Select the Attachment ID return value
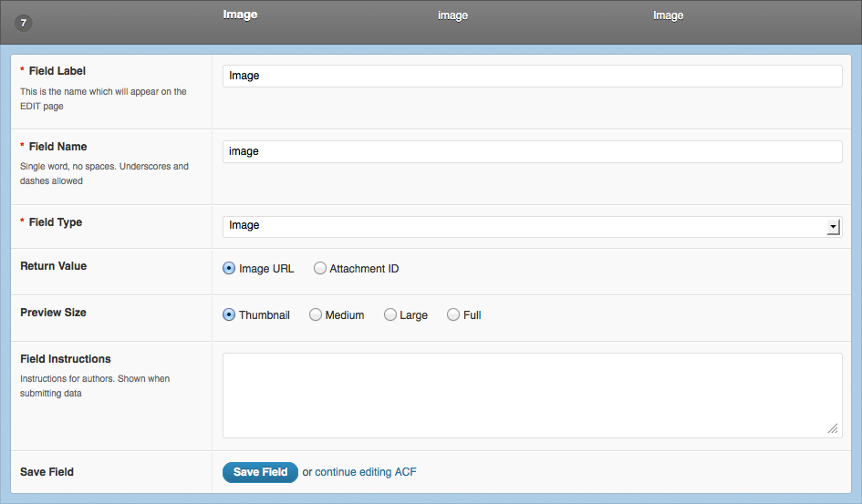Viewport: 862px width, 504px height. [x=320, y=269]
